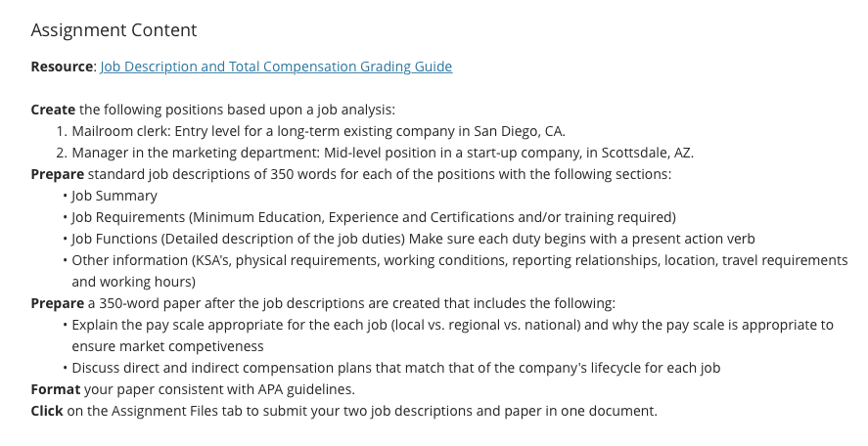Select the Mailroom clerk list item

(319, 131)
